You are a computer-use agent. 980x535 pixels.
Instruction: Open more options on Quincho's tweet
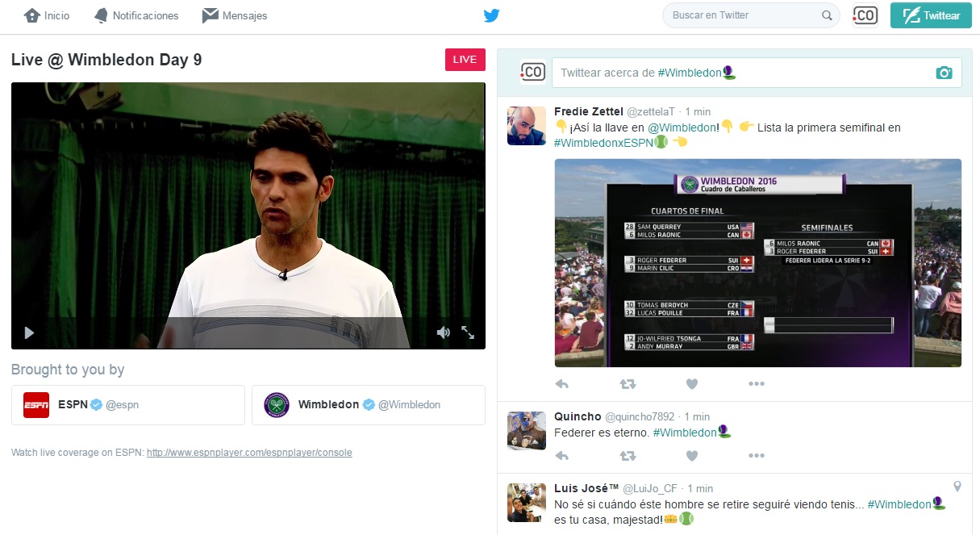click(756, 456)
